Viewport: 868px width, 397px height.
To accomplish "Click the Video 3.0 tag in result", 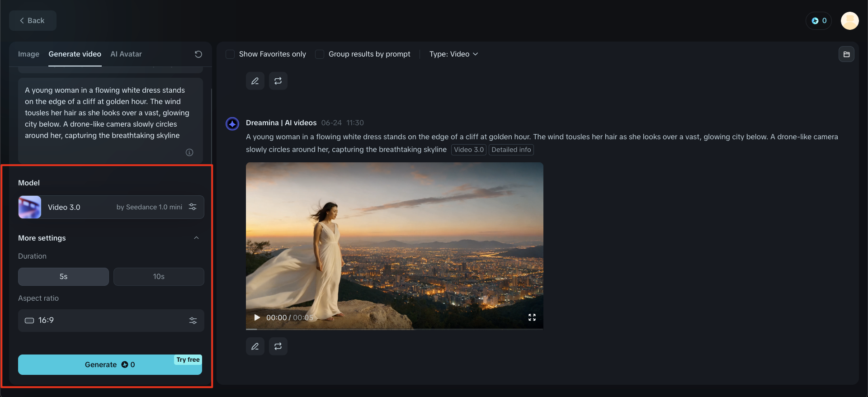I will [x=469, y=150].
